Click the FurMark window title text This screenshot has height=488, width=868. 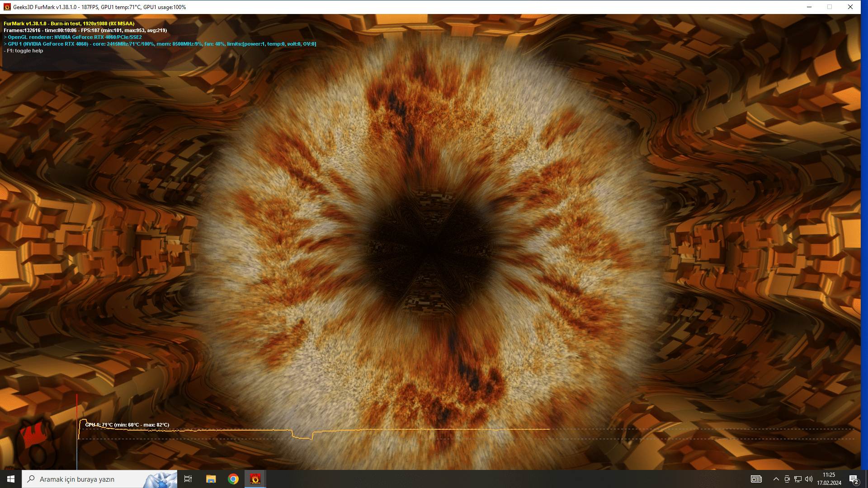(x=99, y=7)
